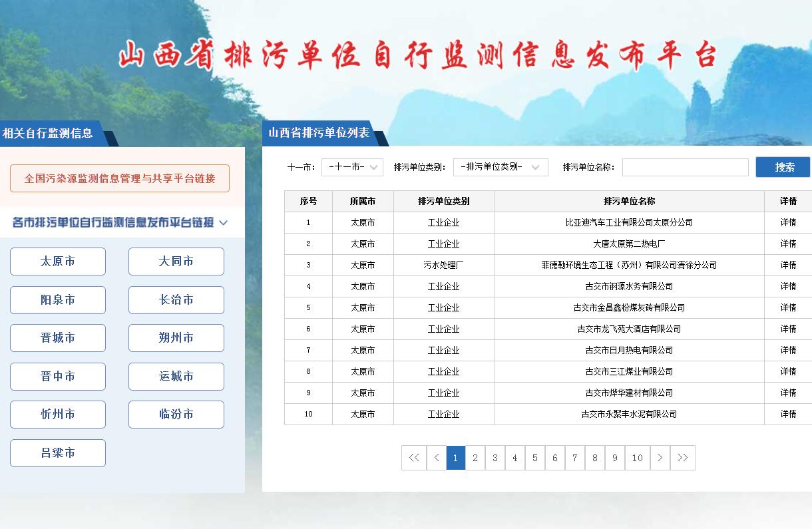Viewport: 812px width, 529px height.
Task: Open 详情 for 古交市永聚丰水泥有限公司
Action: [x=788, y=414]
